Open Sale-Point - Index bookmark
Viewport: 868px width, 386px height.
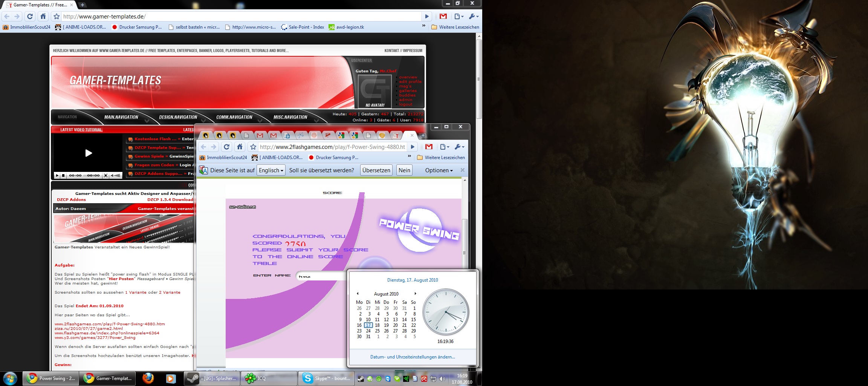click(x=303, y=27)
